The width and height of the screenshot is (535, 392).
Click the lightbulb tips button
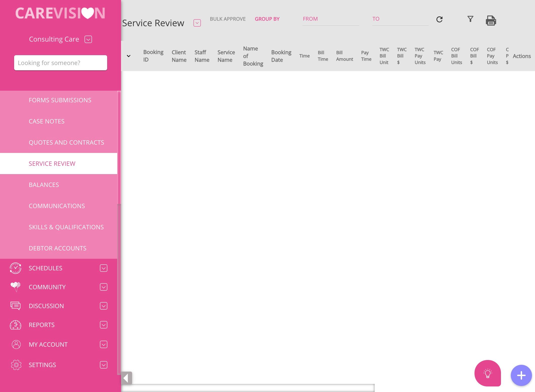click(x=487, y=373)
